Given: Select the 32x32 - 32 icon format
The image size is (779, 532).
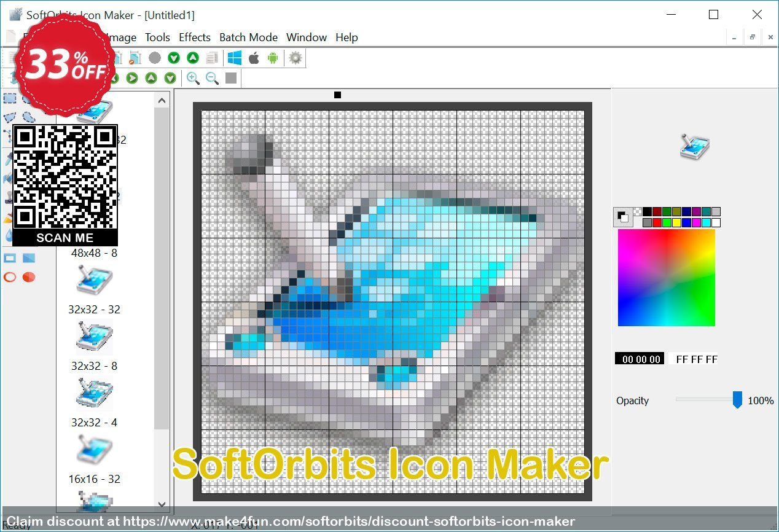Looking at the screenshot, I should coord(94,290).
